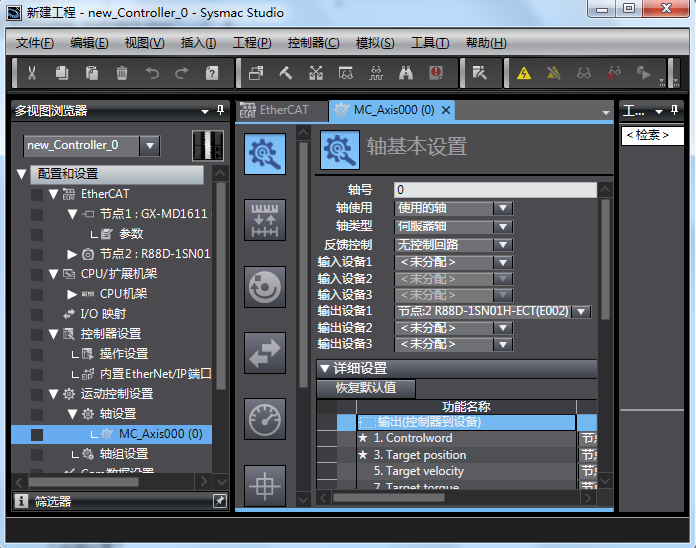
Task: Click the yellow warning triangle online icon
Action: point(524,73)
